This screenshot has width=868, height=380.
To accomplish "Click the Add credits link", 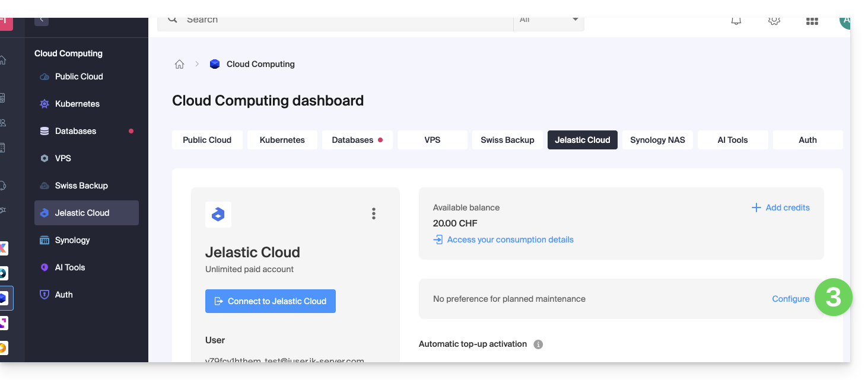I will click(x=781, y=207).
